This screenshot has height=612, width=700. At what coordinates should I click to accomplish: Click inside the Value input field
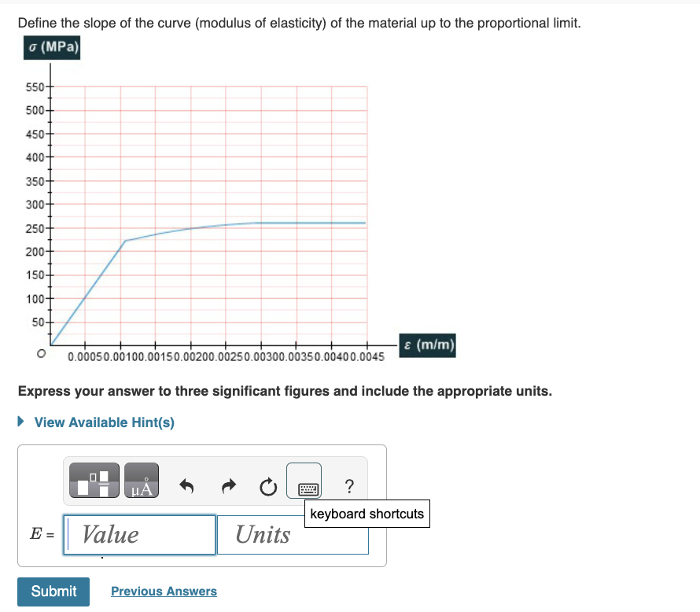pos(139,534)
